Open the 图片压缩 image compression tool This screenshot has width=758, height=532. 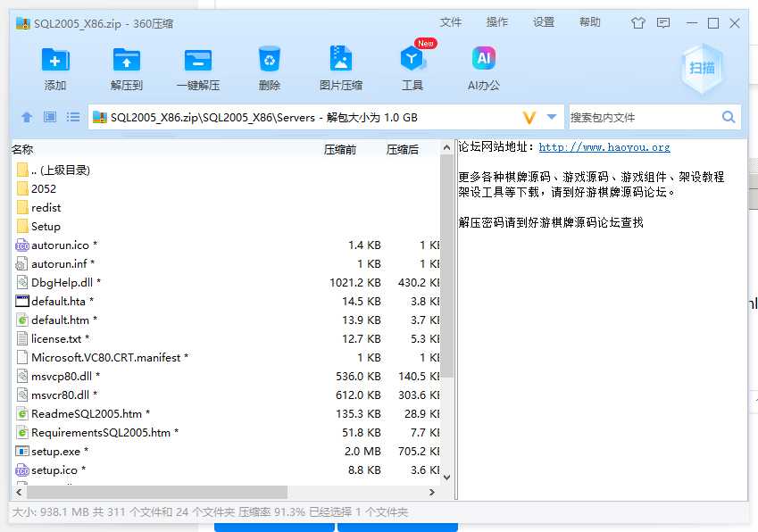click(x=341, y=59)
